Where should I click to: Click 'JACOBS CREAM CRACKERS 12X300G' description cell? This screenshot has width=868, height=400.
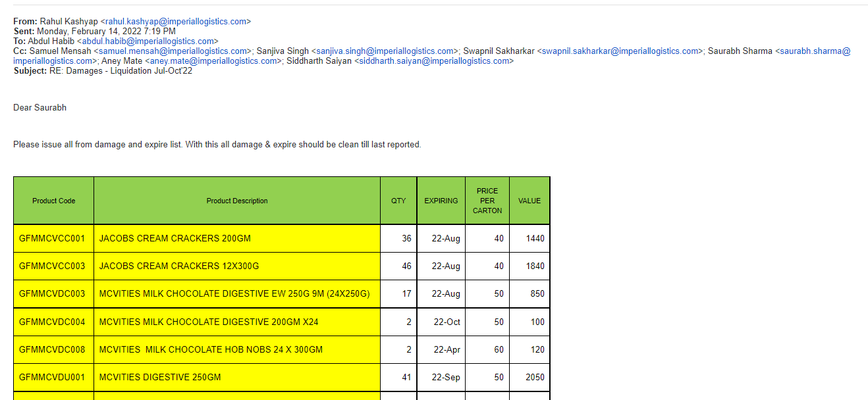click(x=237, y=266)
